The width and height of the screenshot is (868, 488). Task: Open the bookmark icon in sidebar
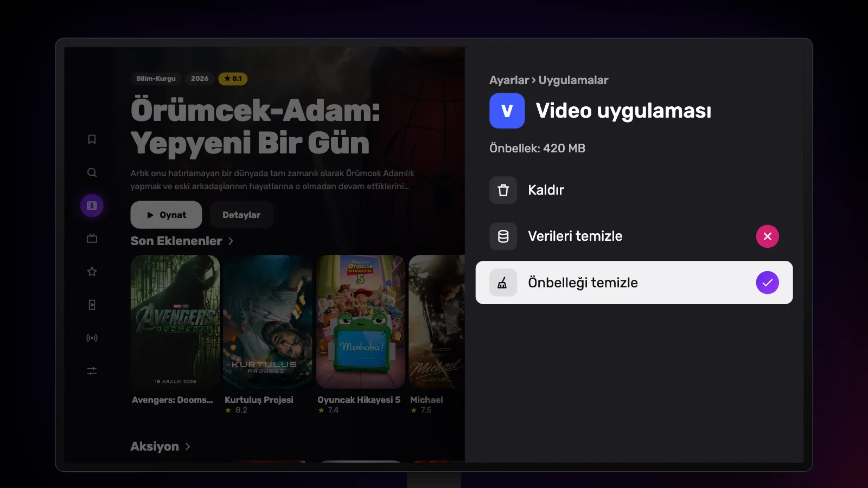pyautogui.click(x=92, y=139)
